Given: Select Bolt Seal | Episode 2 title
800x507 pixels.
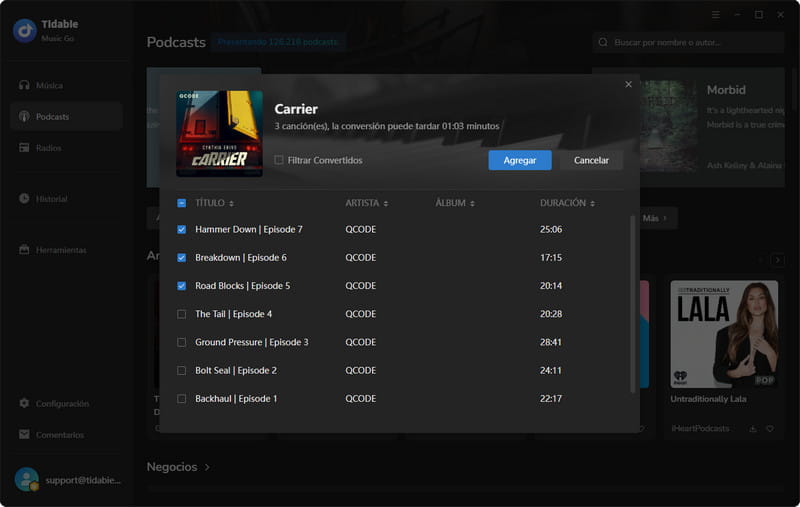Looking at the screenshot, I should [x=236, y=370].
